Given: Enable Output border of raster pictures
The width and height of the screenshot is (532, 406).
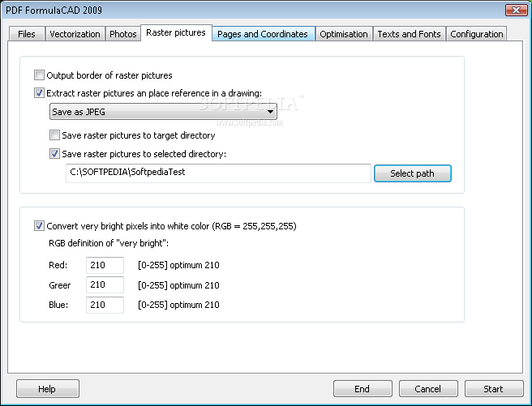Looking at the screenshot, I should point(39,75).
